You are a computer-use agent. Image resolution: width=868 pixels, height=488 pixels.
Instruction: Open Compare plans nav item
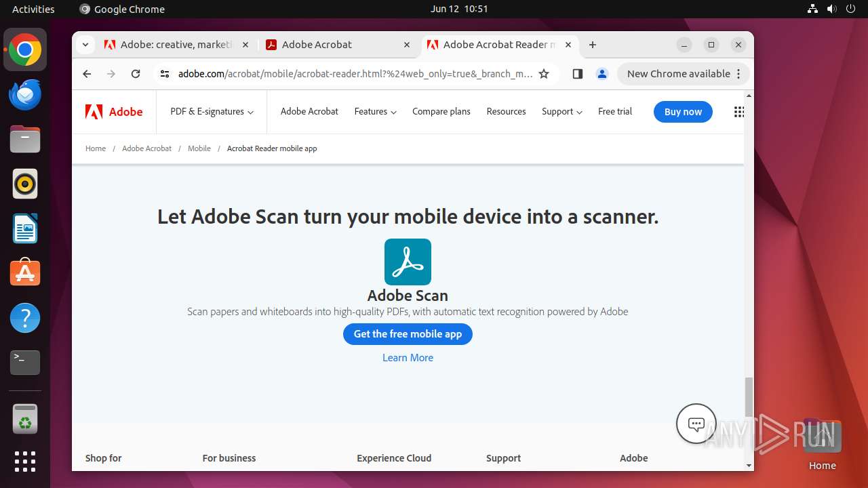(441, 112)
